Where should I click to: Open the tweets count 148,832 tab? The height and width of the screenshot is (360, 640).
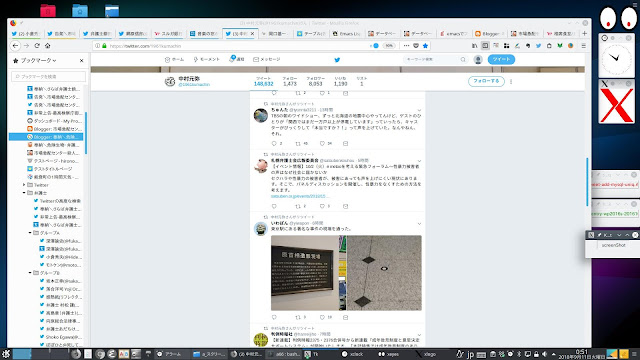click(x=263, y=81)
